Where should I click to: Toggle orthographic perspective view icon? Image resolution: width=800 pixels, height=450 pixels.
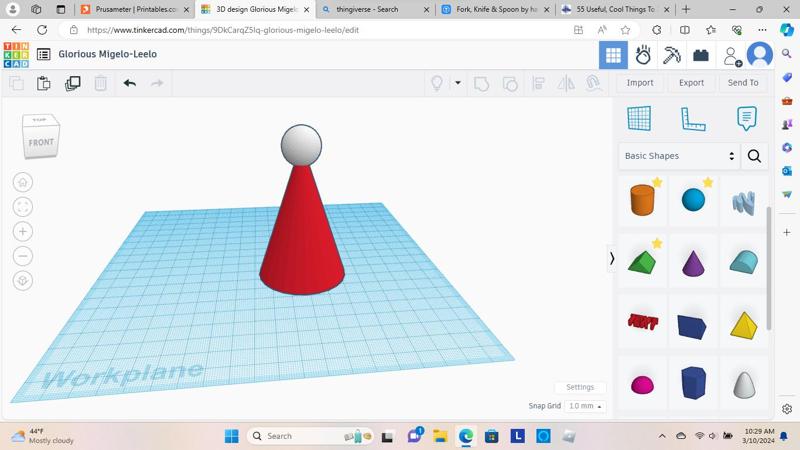coord(23,281)
